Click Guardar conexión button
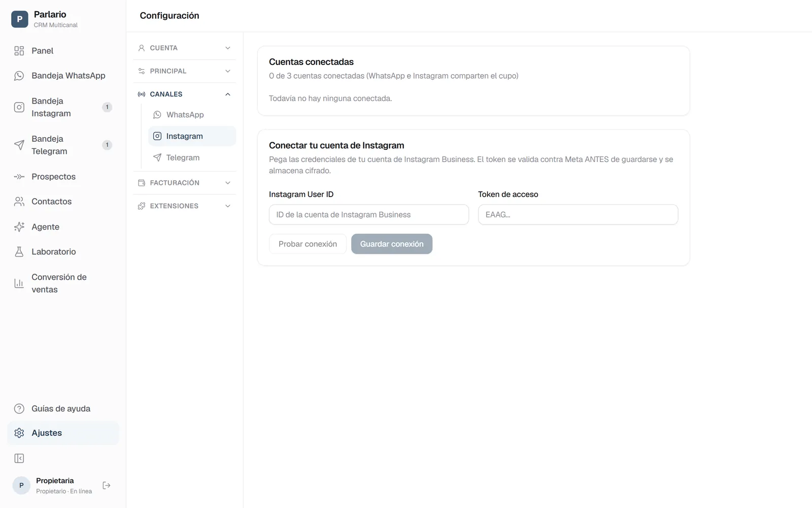Screen dimensions: 812x508 pos(392,244)
